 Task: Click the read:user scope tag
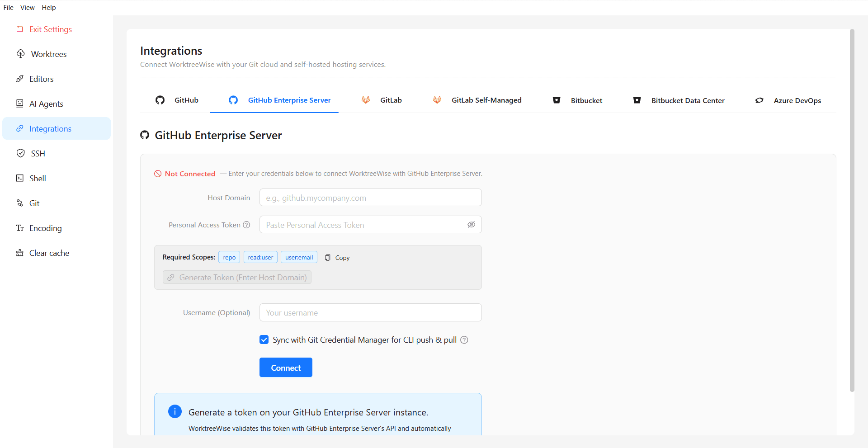click(x=260, y=257)
